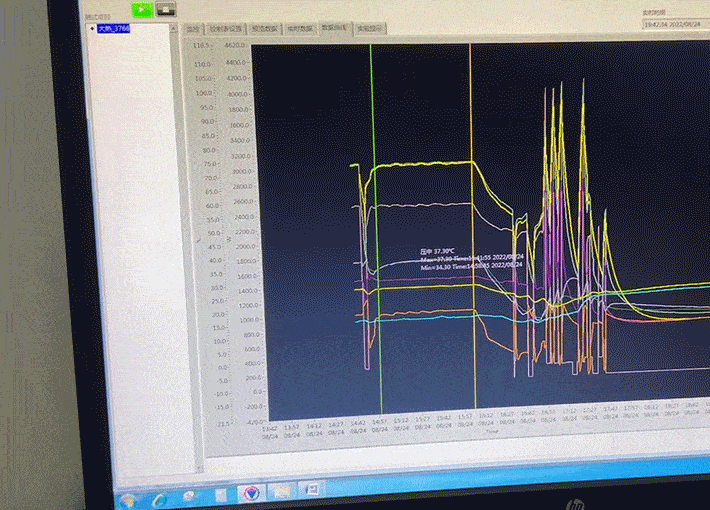This screenshot has height=510, width=710.
Task: Click the rightmost taskbar application icon
Action: click(312, 489)
